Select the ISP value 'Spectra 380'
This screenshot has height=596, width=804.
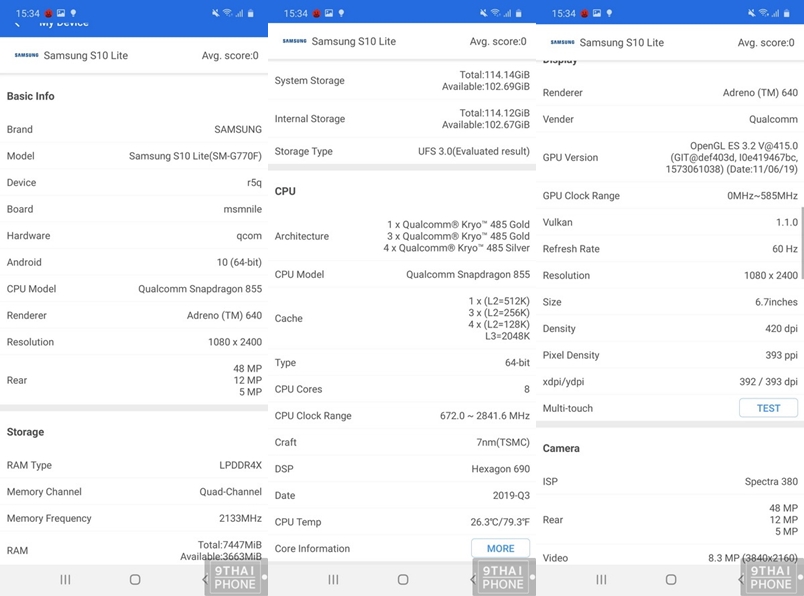771,482
